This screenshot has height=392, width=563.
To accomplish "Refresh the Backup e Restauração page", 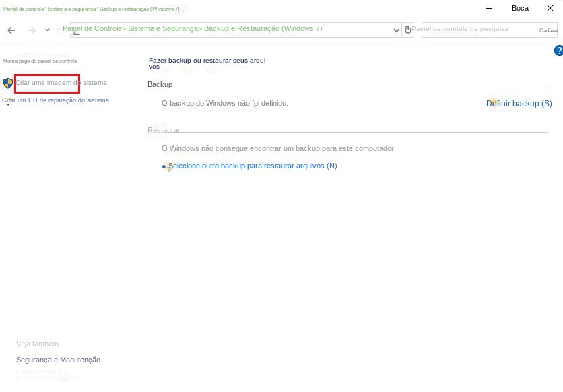I will pyautogui.click(x=408, y=30).
